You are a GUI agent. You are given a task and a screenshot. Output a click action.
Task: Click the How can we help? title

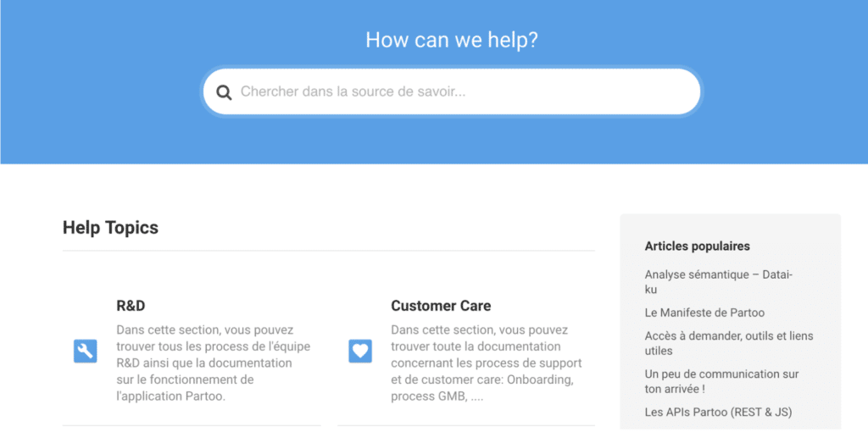(452, 40)
